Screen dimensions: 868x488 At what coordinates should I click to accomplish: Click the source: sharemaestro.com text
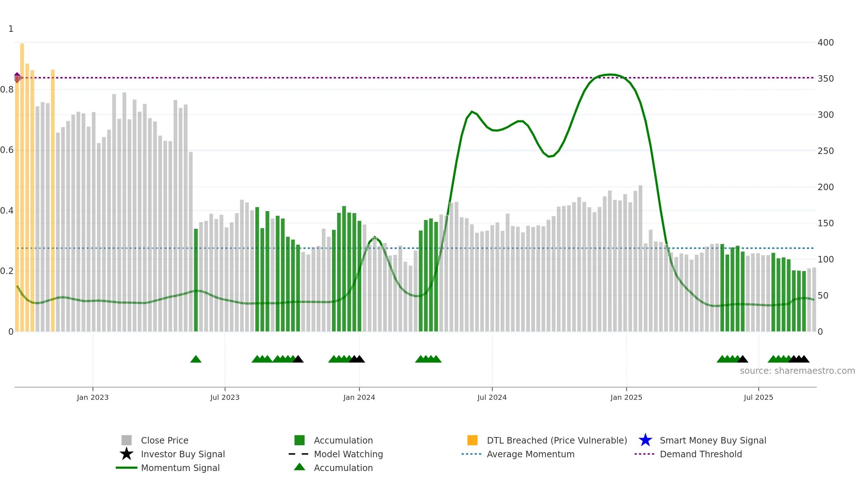click(x=797, y=371)
